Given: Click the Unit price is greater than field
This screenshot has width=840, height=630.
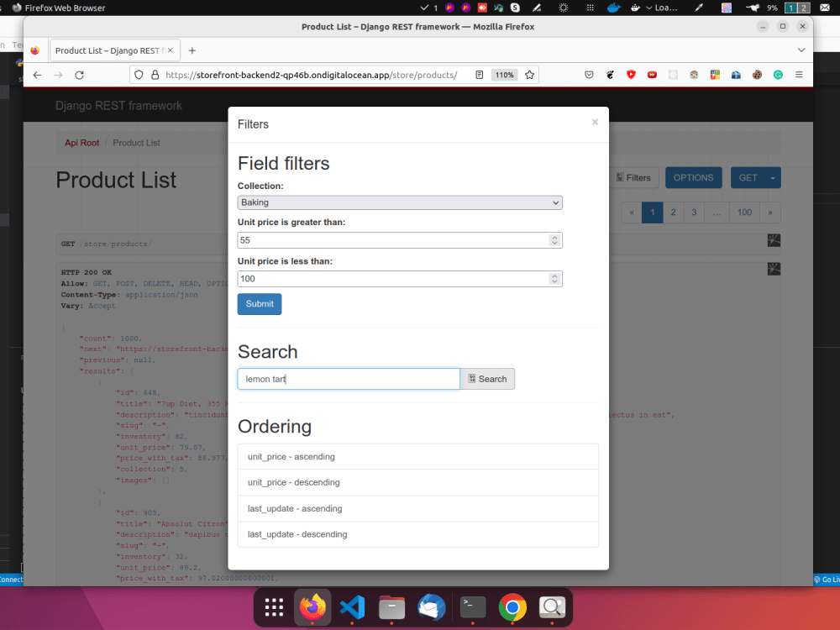Looking at the screenshot, I should click(x=400, y=240).
